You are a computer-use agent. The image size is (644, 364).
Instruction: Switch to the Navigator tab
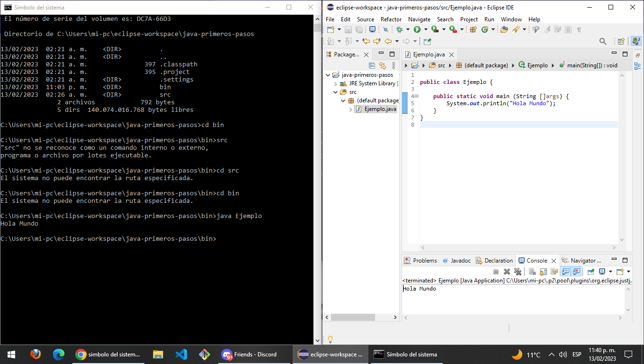582,261
